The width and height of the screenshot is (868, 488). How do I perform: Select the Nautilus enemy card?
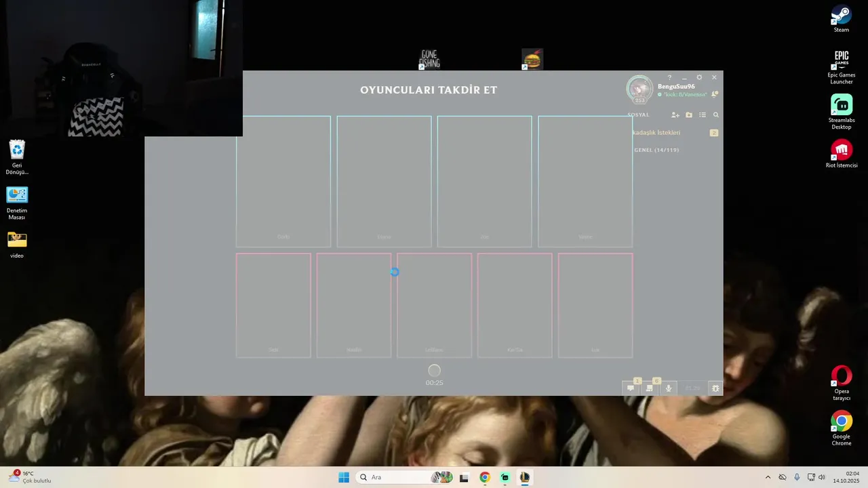(354, 305)
